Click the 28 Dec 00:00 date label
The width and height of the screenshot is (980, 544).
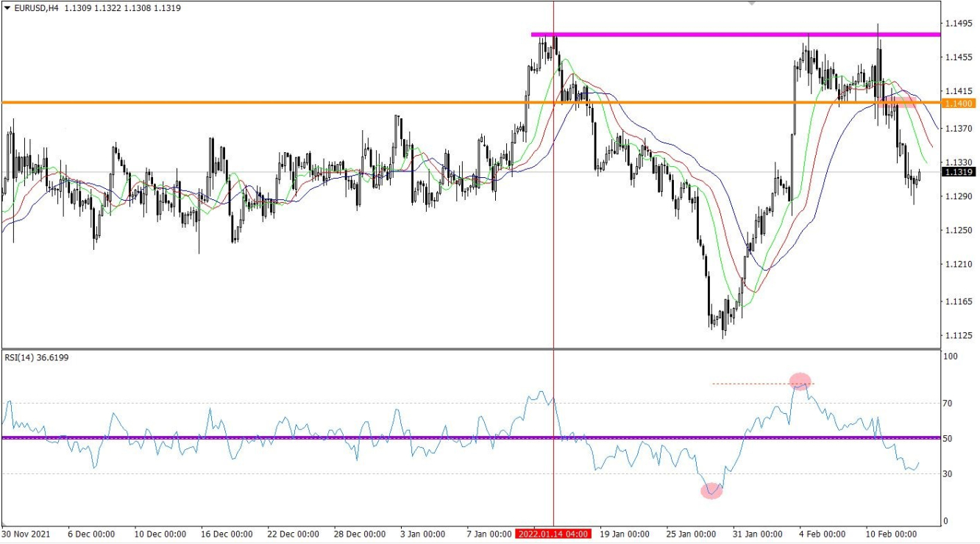coord(358,534)
